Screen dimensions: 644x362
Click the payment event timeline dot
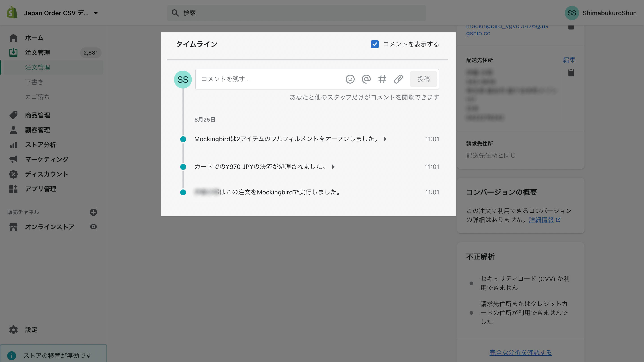pyautogui.click(x=183, y=167)
